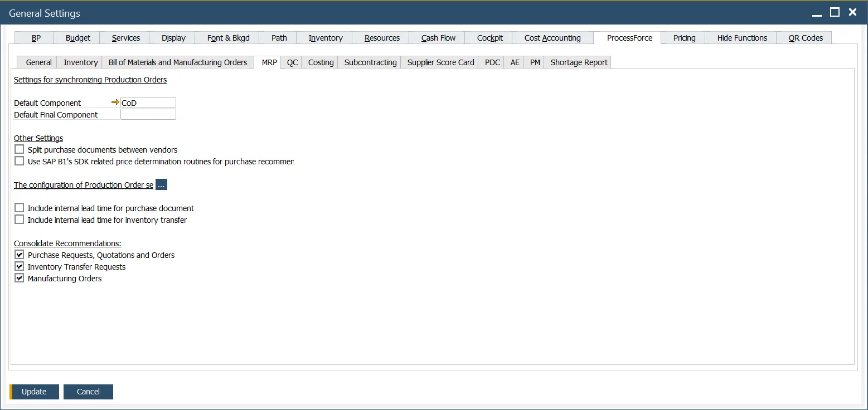Open the Hide Functions tab
This screenshot has width=868, height=410.
point(741,37)
